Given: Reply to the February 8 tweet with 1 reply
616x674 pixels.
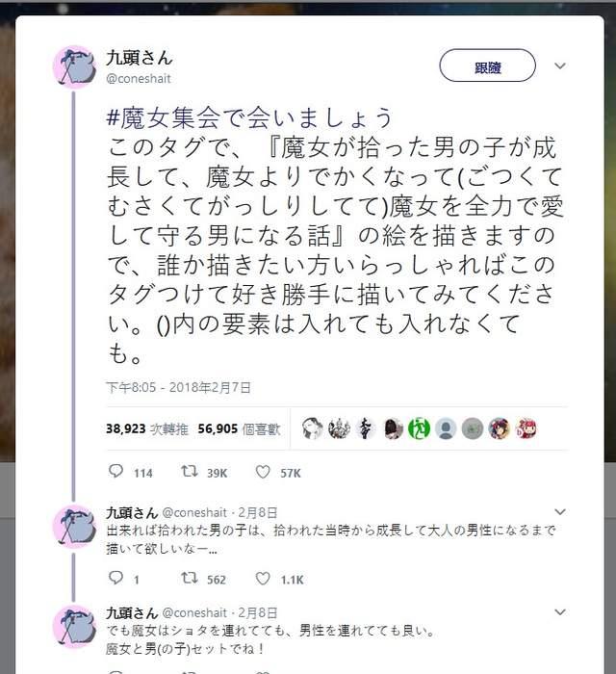Looking at the screenshot, I should [116, 578].
